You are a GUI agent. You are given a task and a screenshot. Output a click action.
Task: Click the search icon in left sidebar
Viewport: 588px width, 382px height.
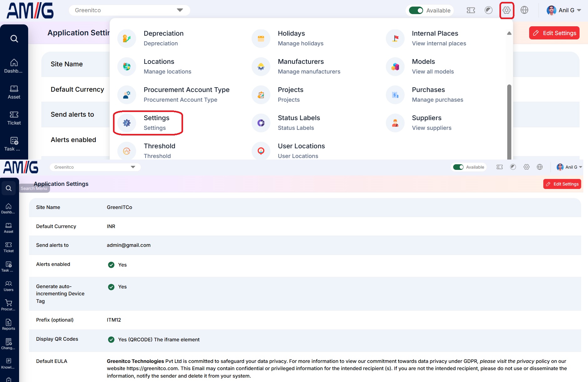point(14,38)
